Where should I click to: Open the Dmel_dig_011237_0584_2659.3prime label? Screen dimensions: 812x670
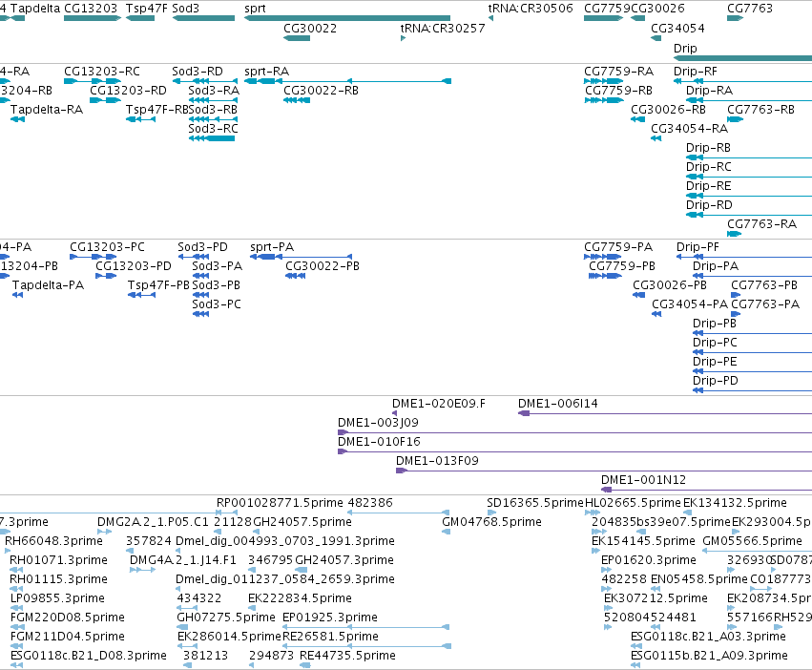point(285,579)
